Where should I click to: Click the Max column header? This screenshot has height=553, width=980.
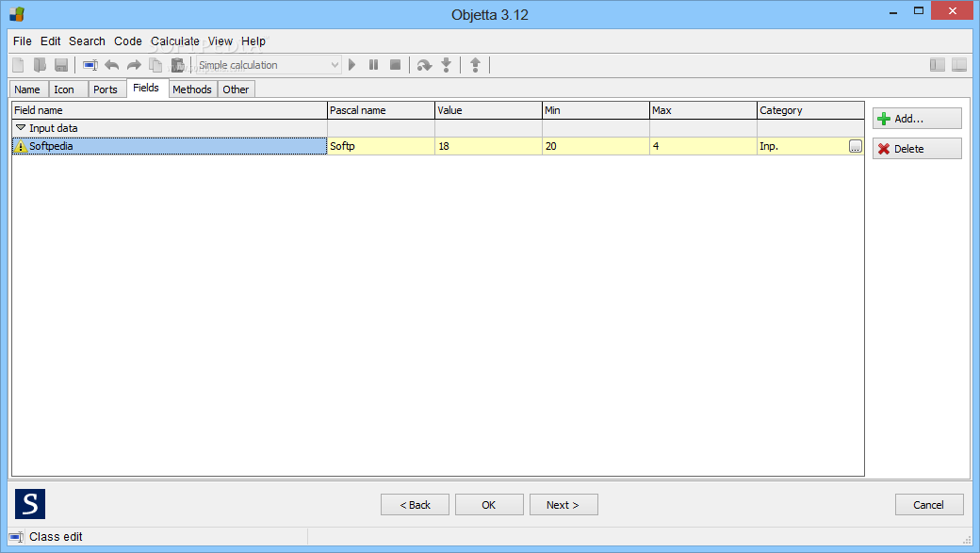coord(703,110)
